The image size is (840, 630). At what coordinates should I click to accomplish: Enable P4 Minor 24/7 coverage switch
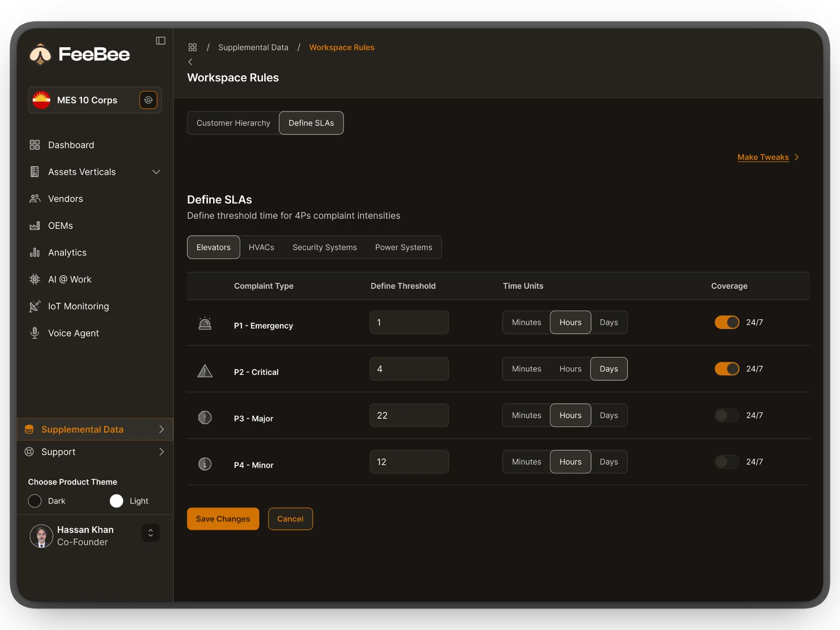[727, 461]
